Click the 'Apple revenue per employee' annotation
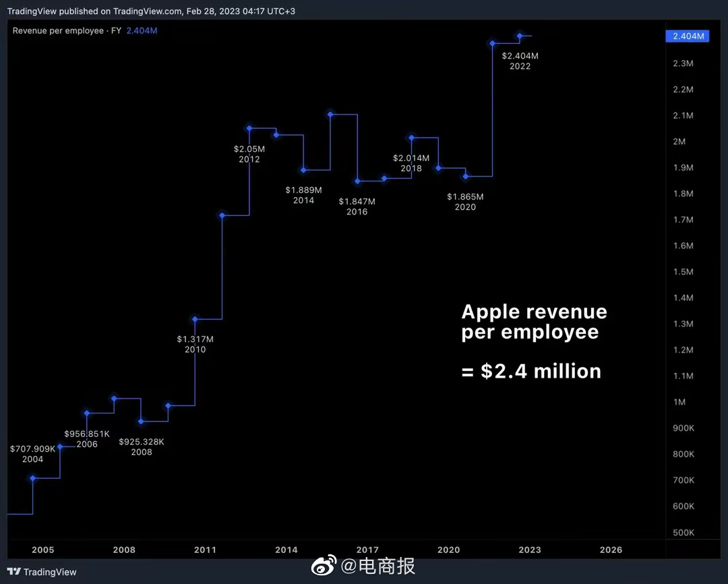 (534, 322)
